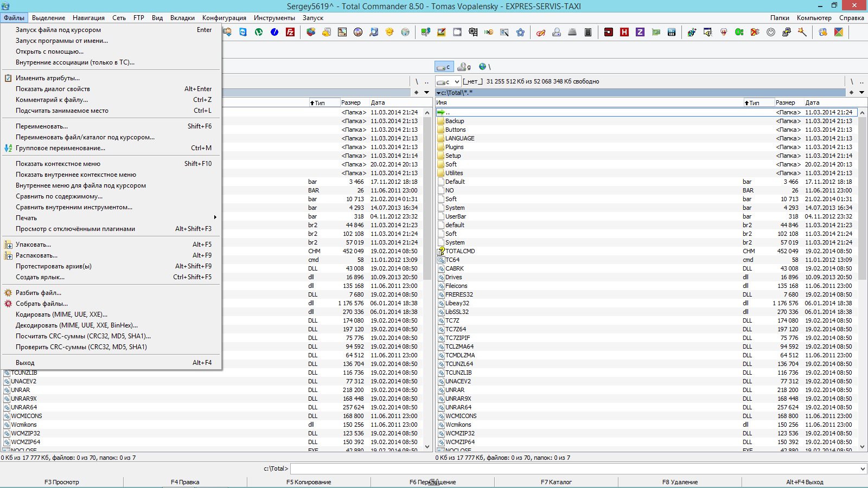Screen dimensions: 868x488
Task: Click the red H toolbar icon
Action: pyautogui.click(x=624, y=32)
